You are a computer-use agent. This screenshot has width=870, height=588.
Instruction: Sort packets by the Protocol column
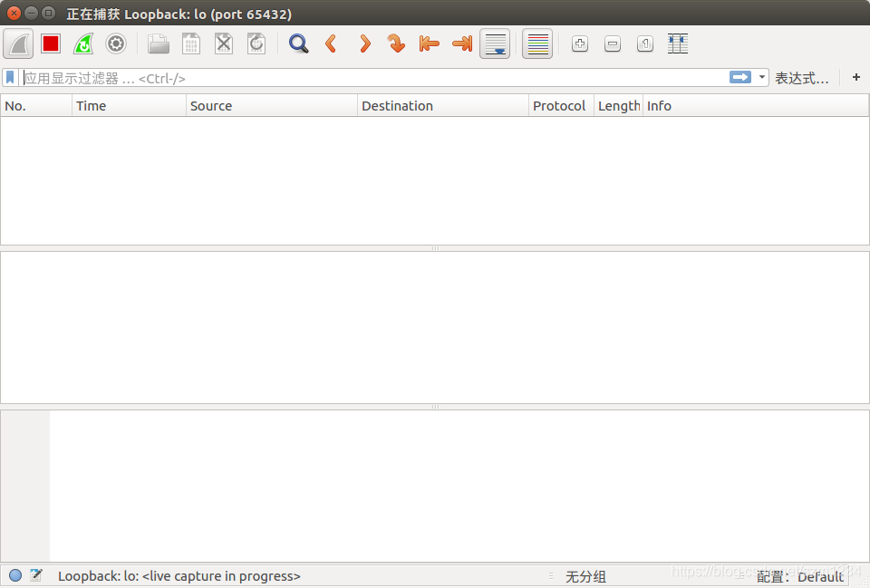click(559, 105)
